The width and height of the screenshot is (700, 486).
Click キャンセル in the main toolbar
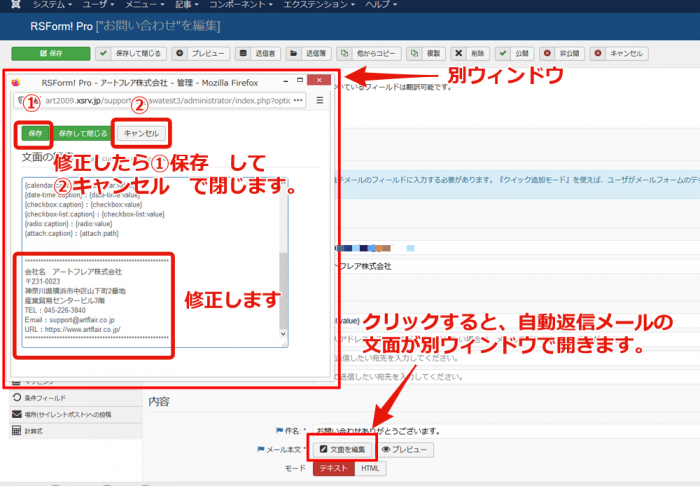(x=619, y=54)
